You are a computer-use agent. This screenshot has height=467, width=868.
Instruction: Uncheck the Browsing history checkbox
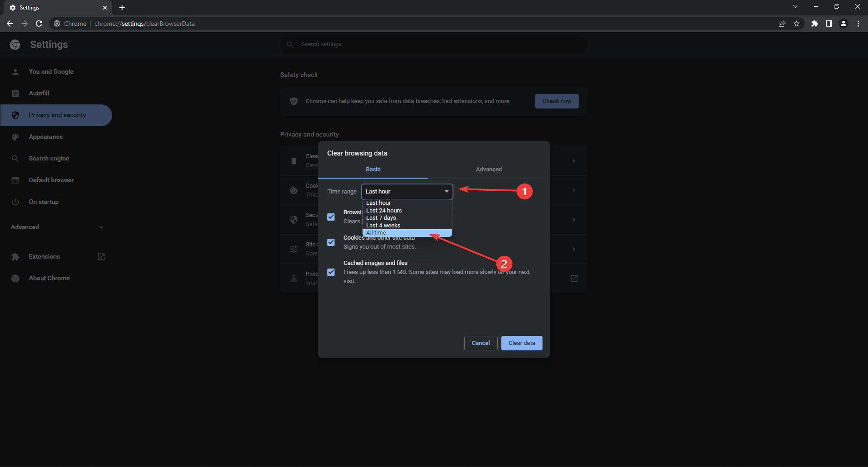331,217
